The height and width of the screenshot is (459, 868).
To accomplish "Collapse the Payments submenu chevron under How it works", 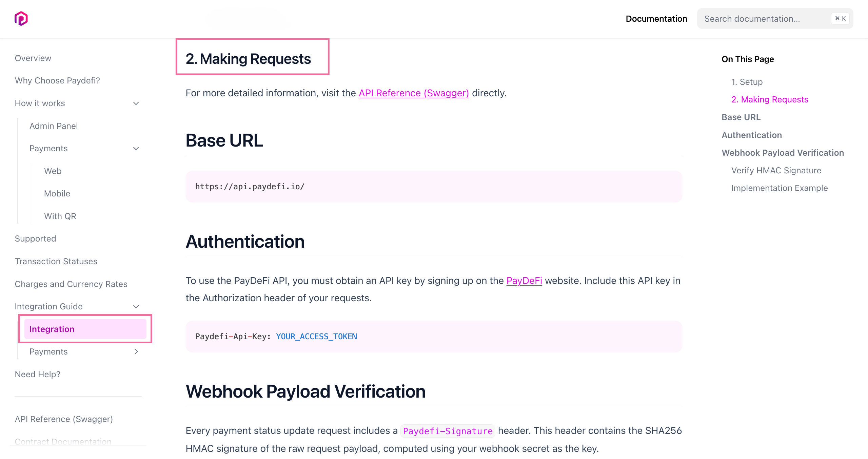I will click(136, 149).
